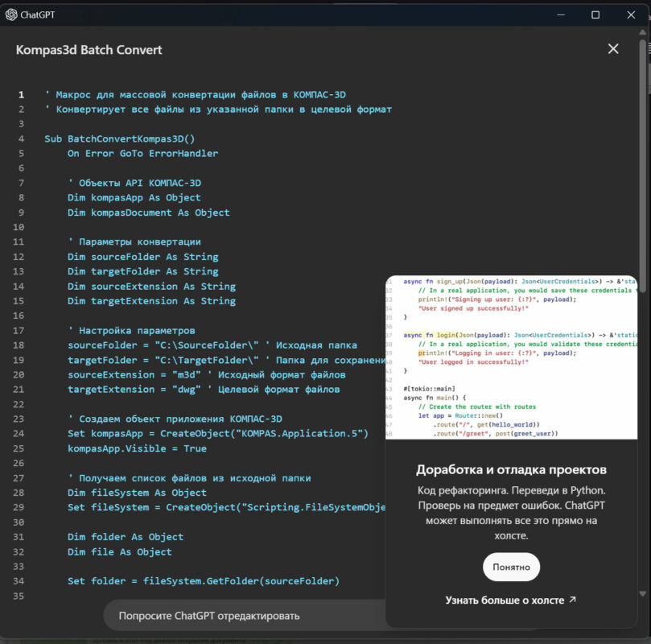The height and width of the screenshot is (644, 651).
Task: Click the tip description starting with Код рефакторинга
Action: pos(511,513)
